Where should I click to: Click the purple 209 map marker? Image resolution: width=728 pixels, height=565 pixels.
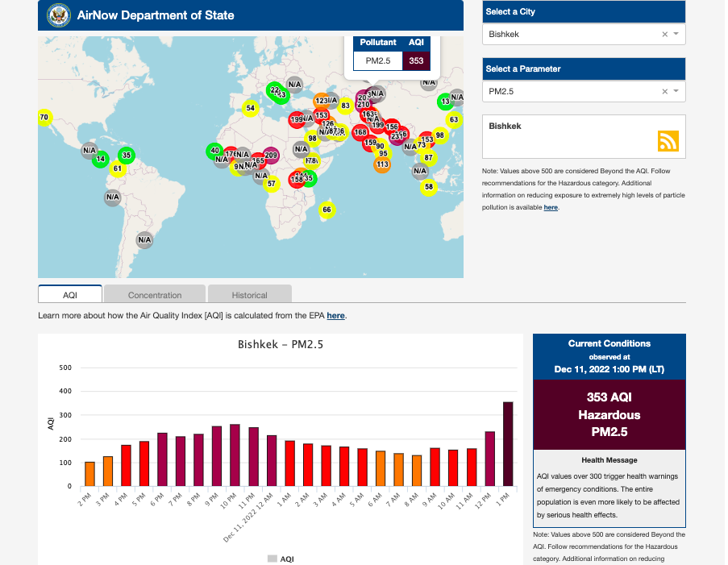click(x=271, y=156)
